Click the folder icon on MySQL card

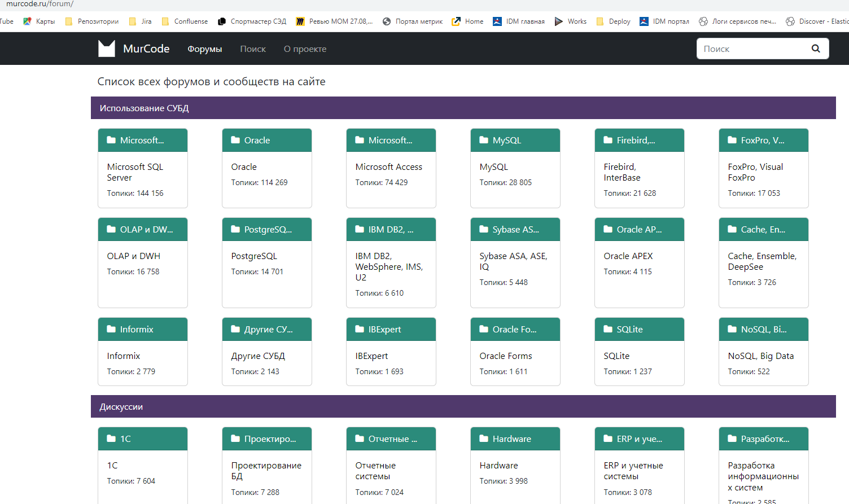coord(484,140)
